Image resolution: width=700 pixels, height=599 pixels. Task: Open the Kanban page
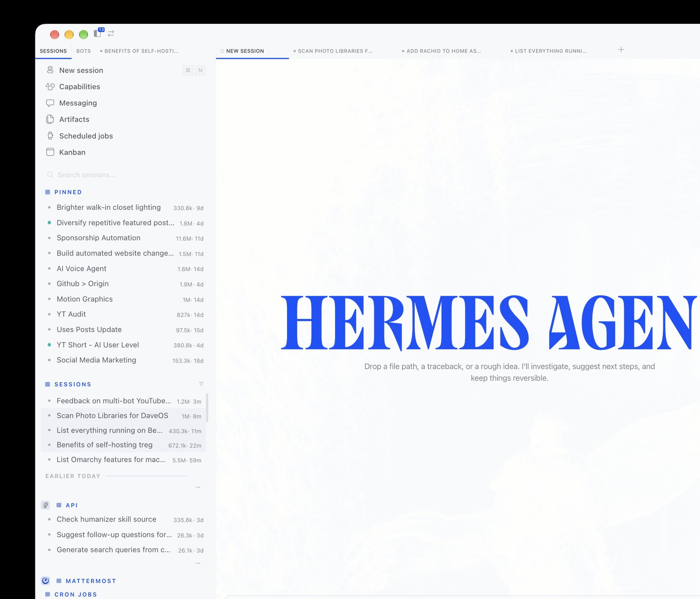pyautogui.click(x=125, y=152)
